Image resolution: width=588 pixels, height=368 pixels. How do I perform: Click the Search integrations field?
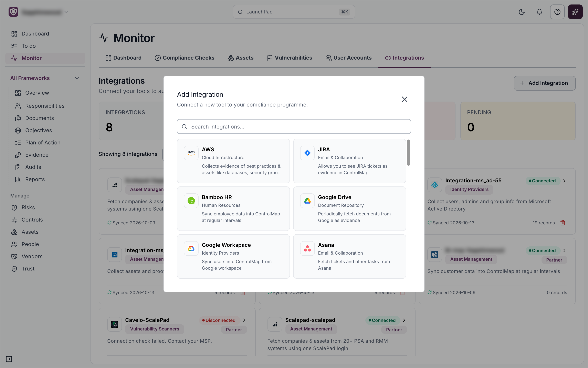point(294,126)
